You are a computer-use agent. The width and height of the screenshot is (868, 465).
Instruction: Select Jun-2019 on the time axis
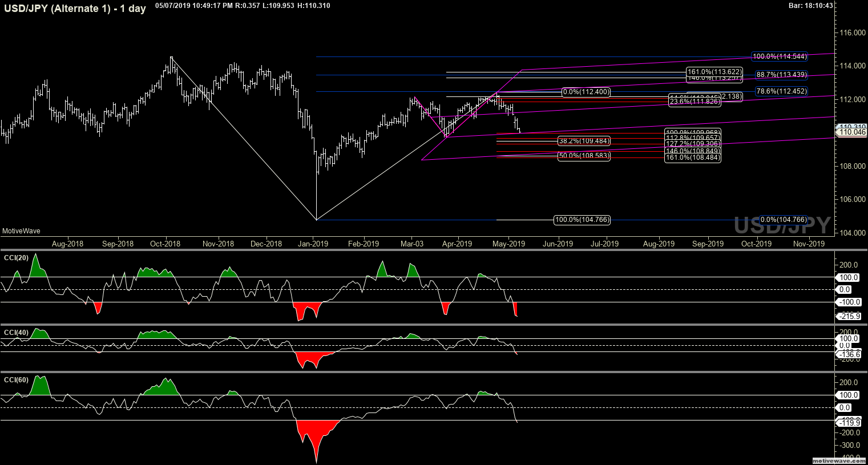(x=558, y=244)
